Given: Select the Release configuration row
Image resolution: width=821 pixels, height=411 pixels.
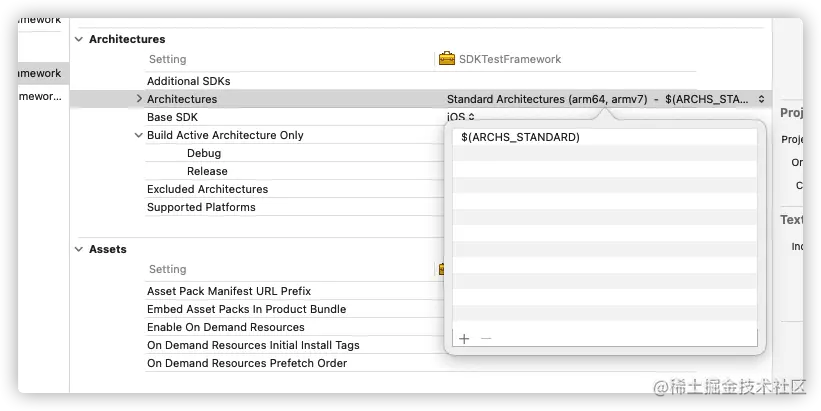Looking at the screenshot, I should (207, 171).
